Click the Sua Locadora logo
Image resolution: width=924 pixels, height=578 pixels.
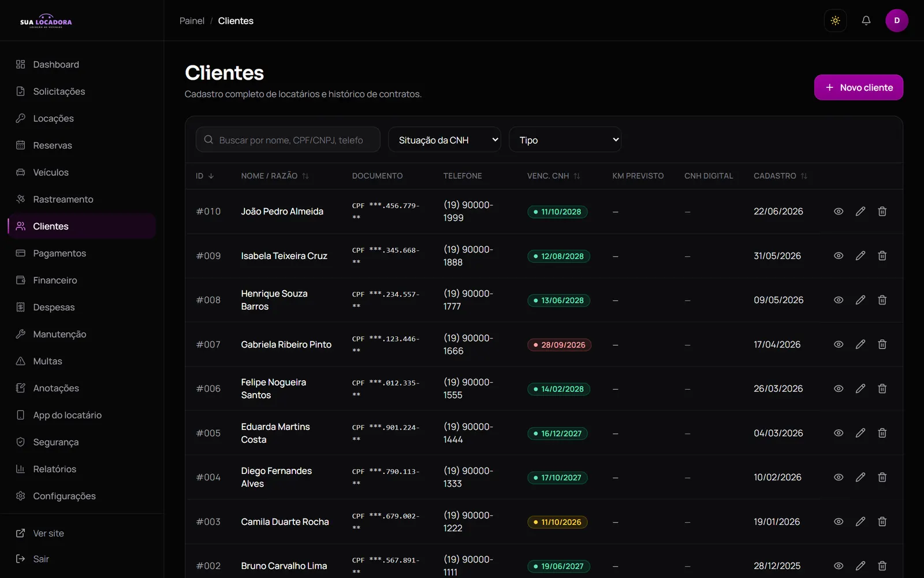(x=46, y=21)
